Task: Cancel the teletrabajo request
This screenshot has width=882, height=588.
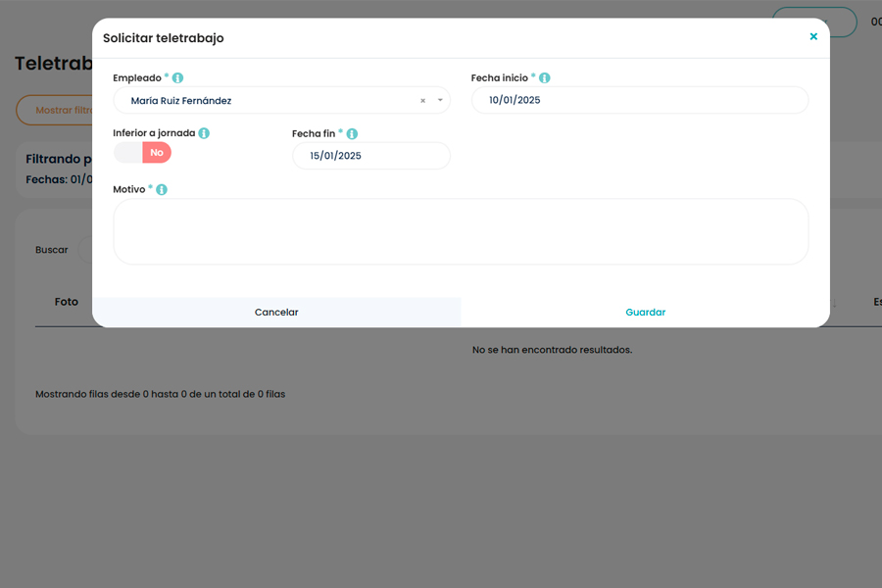Action: 276,312
